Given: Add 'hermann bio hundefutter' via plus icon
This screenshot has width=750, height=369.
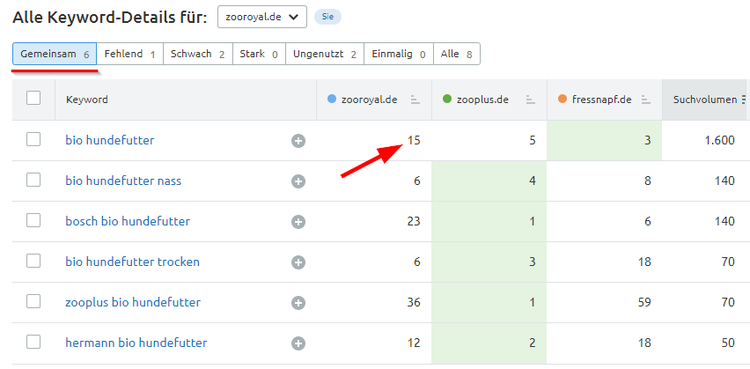Looking at the screenshot, I should 298,343.
